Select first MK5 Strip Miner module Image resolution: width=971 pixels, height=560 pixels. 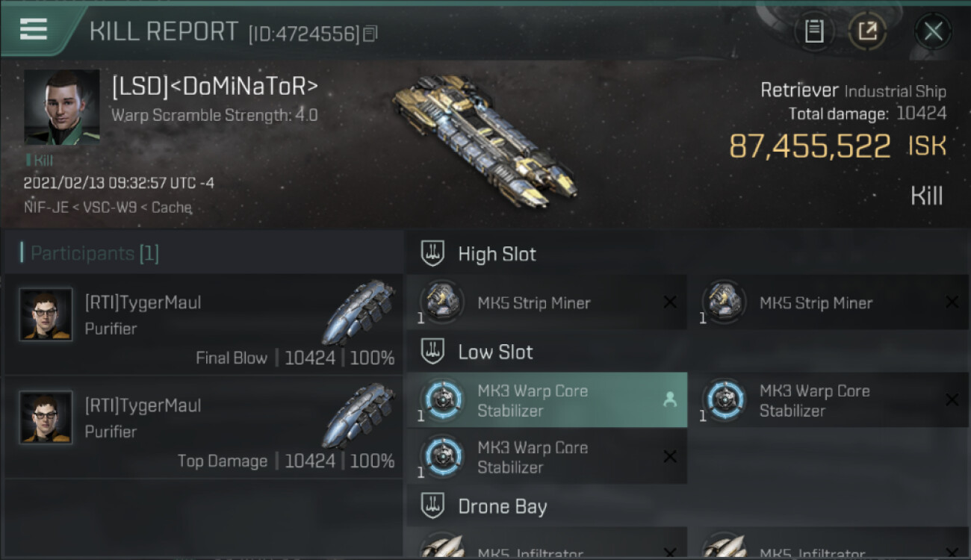point(547,302)
